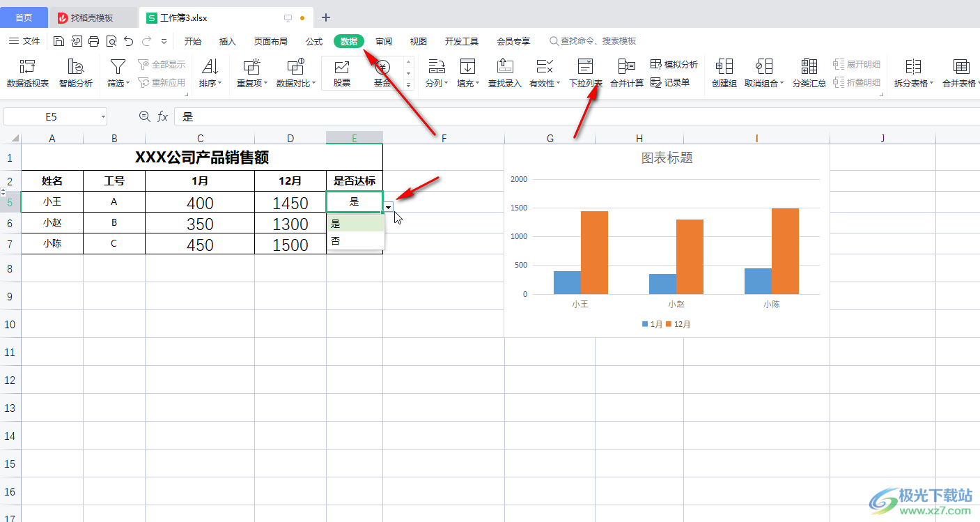Click the 重新应用 reapply button

click(x=162, y=82)
